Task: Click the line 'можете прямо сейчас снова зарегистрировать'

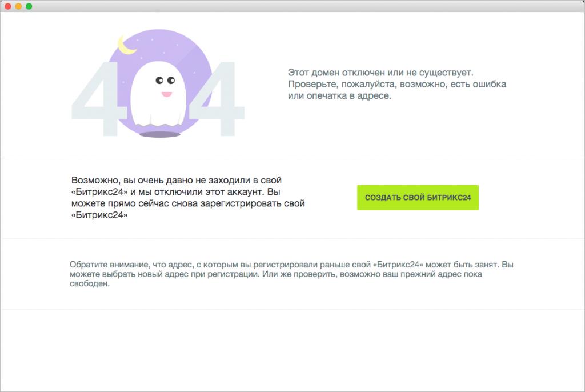Action: (x=189, y=203)
